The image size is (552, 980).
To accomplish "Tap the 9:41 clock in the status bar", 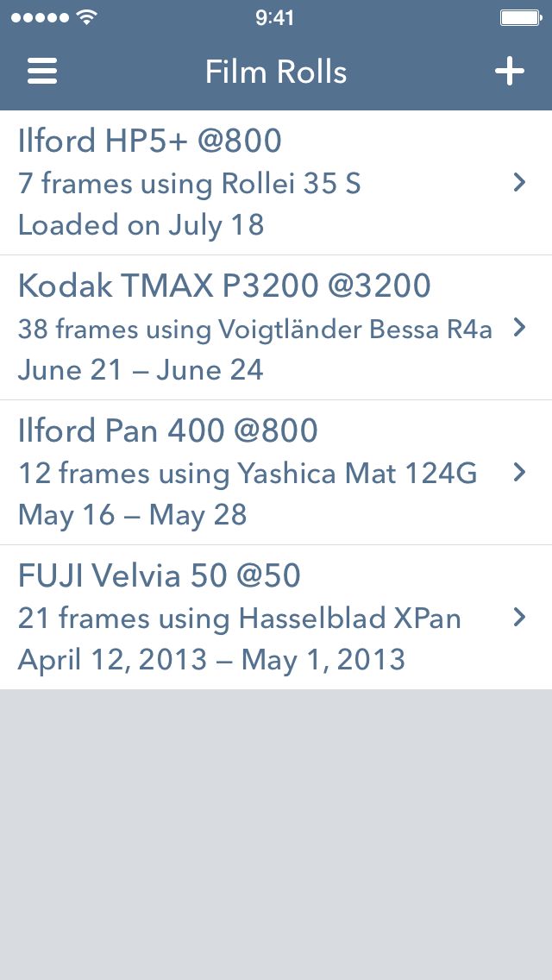I will (x=275, y=16).
